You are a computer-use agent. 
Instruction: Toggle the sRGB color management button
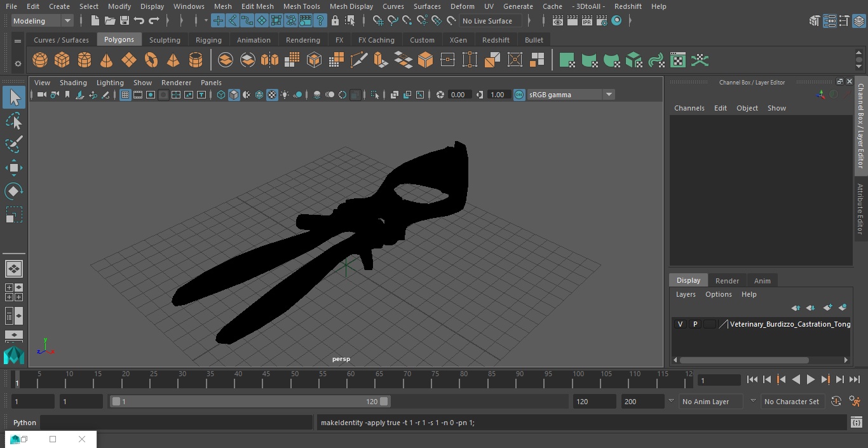[519, 95]
